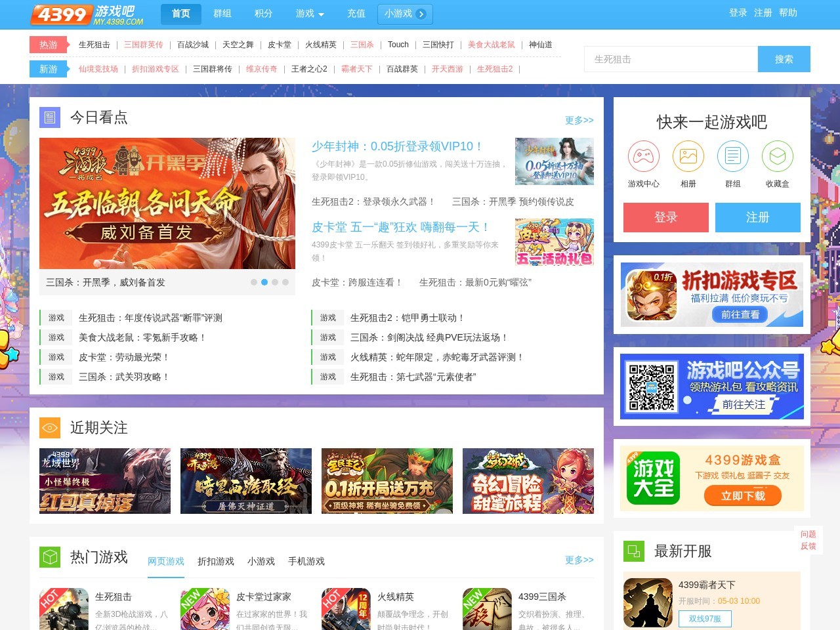
Task: Open the 0.1折开局送万充 promo thumbnail
Action: pyautogui.click(x=387, y=481)
